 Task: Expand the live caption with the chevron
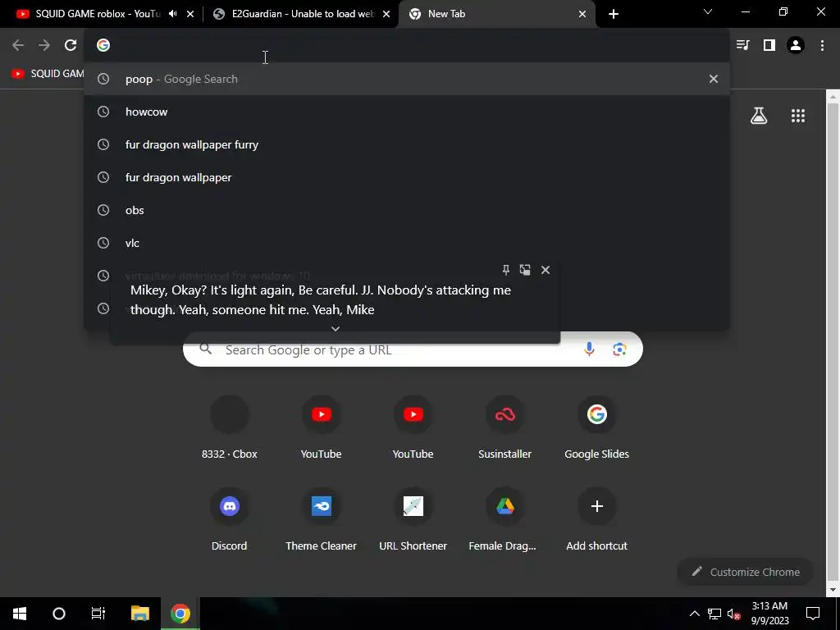pos(336,328)
